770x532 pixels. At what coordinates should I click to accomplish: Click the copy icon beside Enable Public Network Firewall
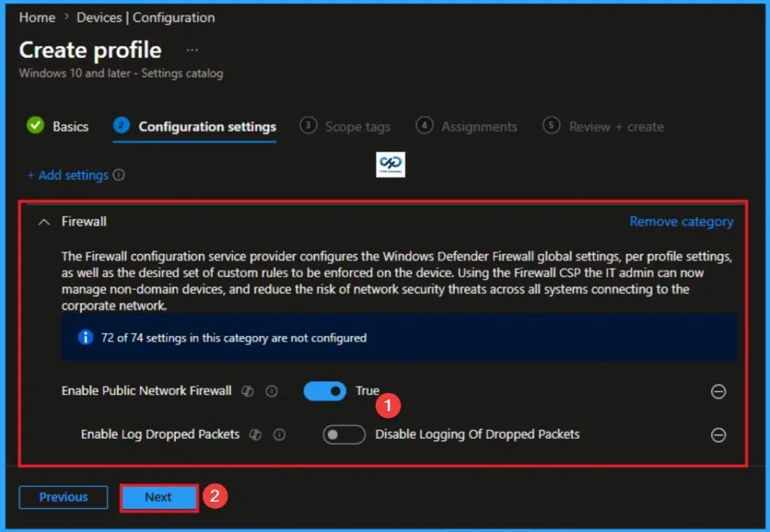point(247,391)
